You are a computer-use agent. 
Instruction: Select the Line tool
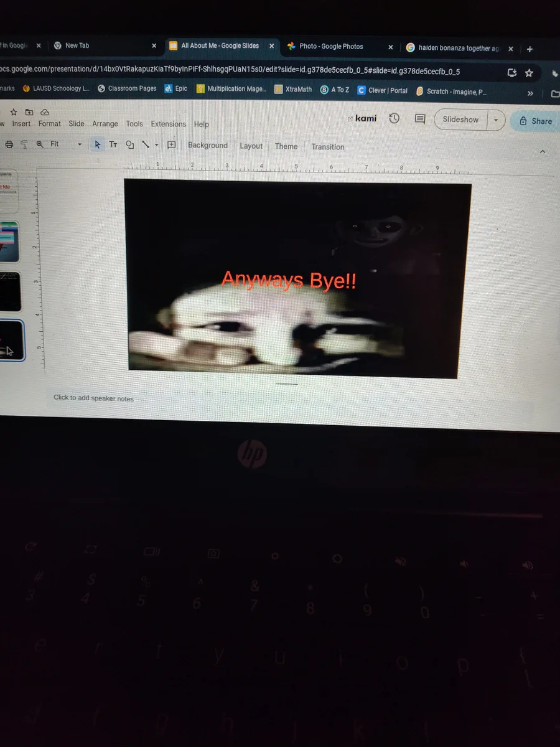point(146,145)
